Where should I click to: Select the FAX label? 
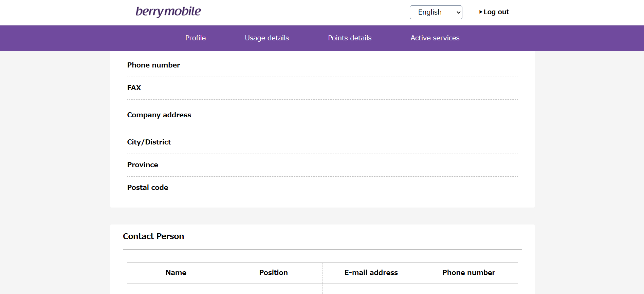pos(134,88)
